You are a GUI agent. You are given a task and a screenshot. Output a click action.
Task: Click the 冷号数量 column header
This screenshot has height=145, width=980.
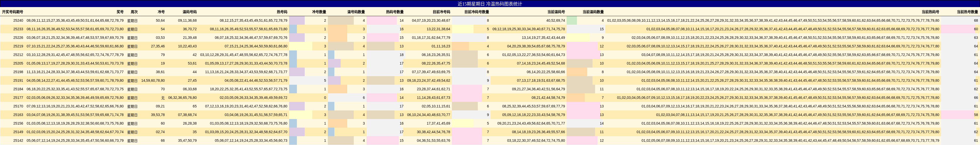tap(319, 12)
